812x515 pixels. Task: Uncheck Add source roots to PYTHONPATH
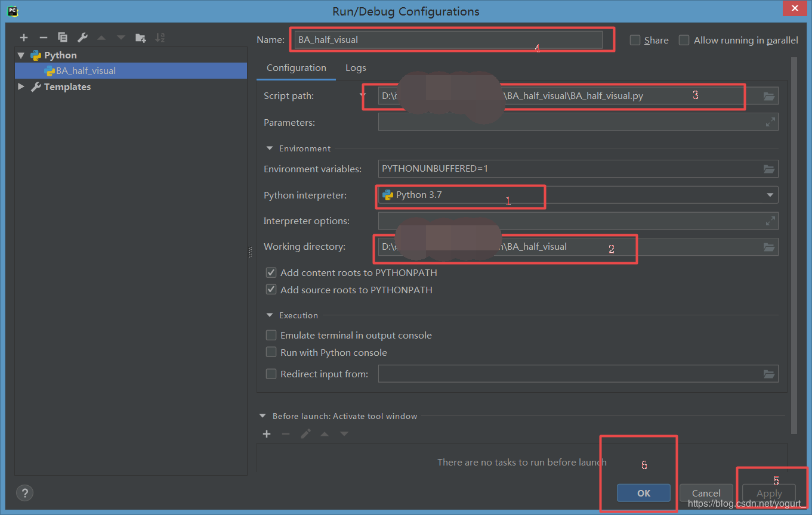(271, 290)
